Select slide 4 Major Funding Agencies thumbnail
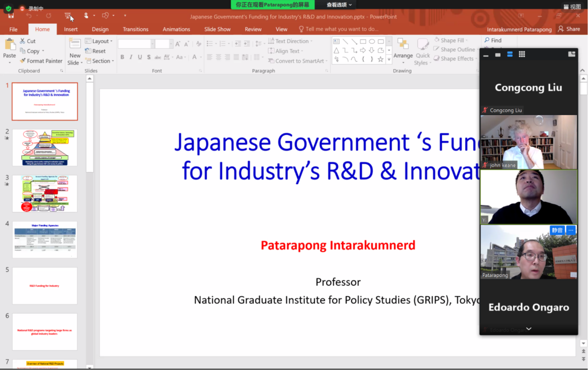 tap(45, 239)
